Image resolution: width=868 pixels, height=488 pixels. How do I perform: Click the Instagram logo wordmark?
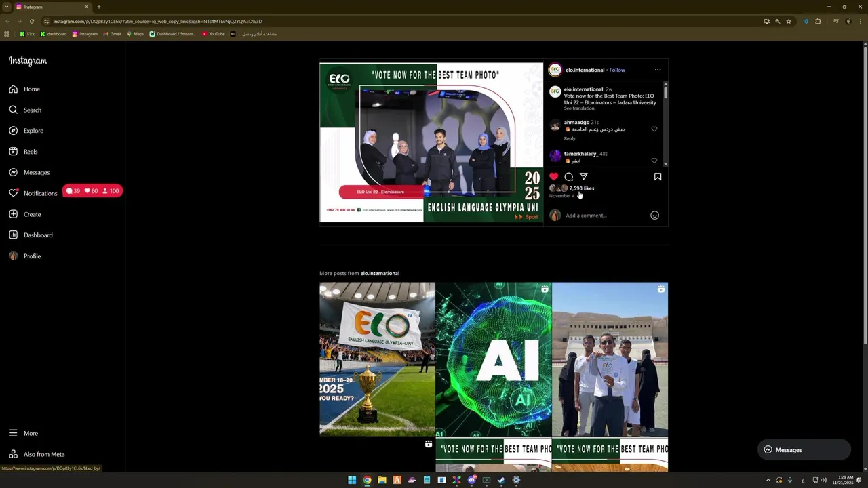(28, 61)
